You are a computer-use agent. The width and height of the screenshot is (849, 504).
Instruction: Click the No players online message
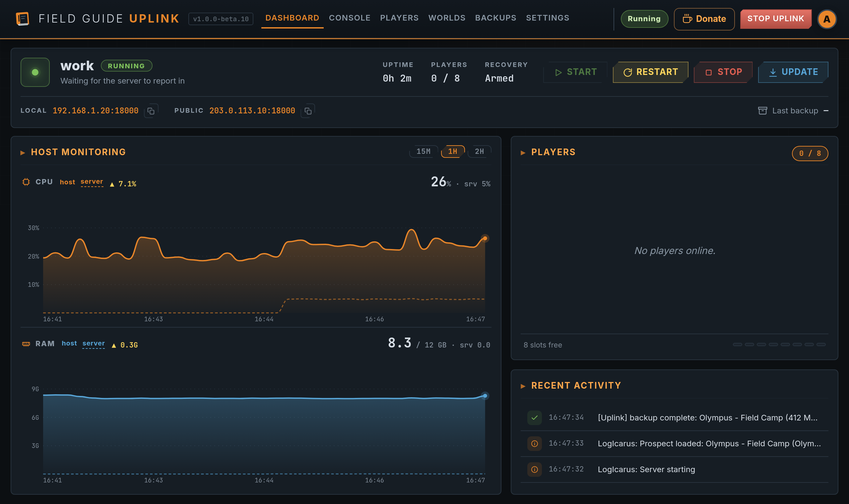675,251
